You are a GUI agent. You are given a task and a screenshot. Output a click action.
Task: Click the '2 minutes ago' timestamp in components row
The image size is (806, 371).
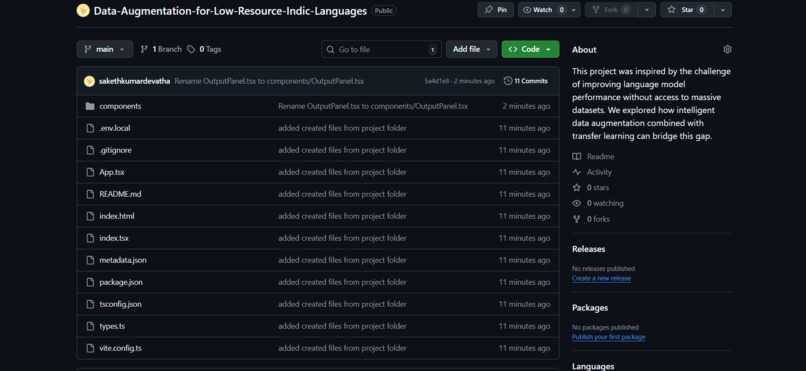[x=526, y=106]
